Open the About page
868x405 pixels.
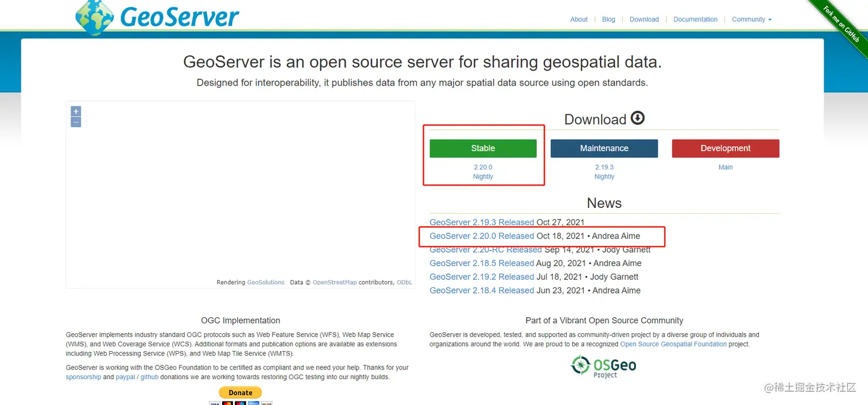(x=579, y=20)
